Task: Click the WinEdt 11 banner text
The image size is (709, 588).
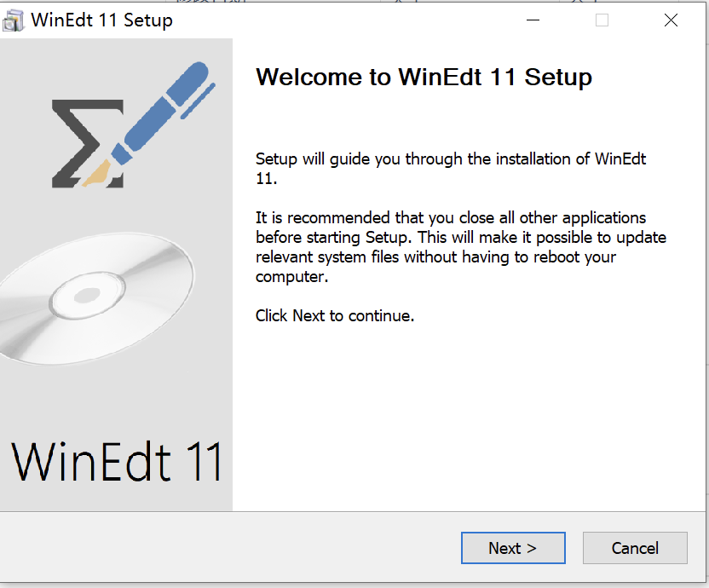Action: tap(116, 461)
